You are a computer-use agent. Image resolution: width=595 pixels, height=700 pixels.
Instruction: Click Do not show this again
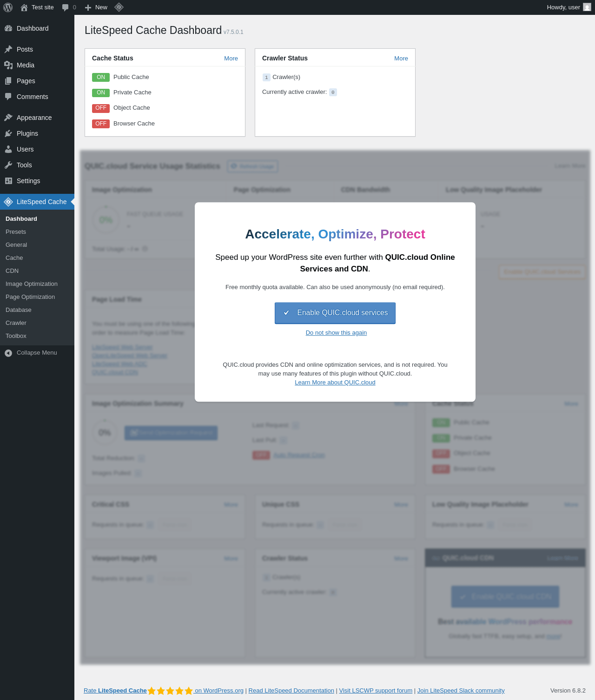point(336,333)
